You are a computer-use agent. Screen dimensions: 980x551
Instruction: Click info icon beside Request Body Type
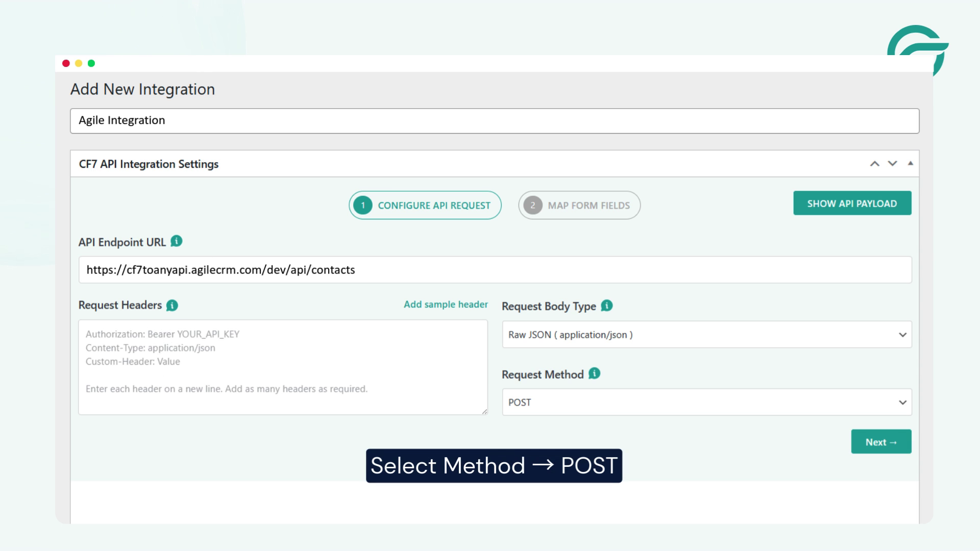pos(606,306)
